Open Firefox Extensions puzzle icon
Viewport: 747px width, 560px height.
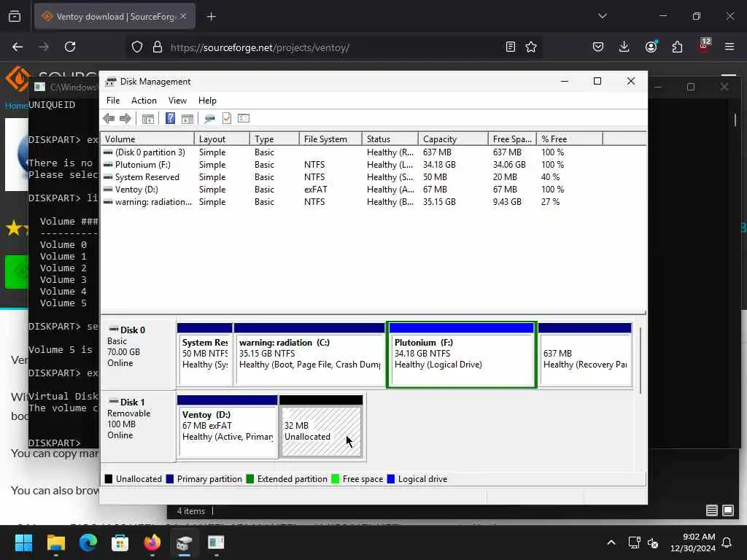tap(677, 47)
